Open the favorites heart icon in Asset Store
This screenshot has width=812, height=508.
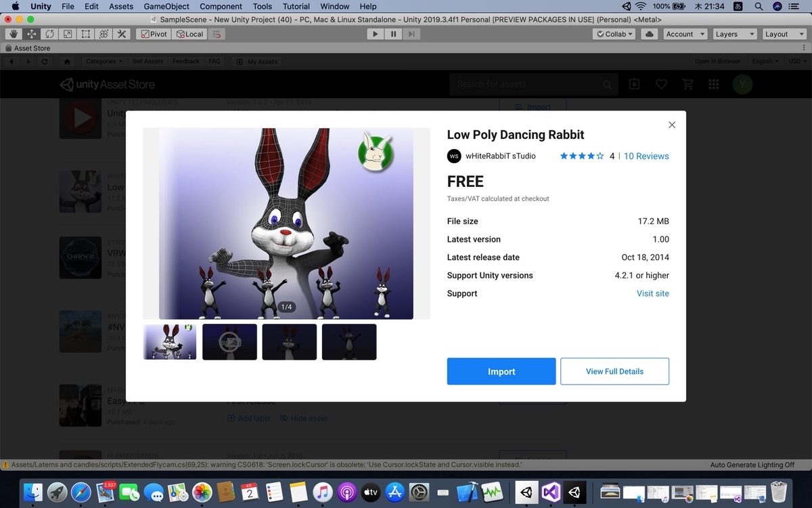pyautogui.click(x=661, y=84)
